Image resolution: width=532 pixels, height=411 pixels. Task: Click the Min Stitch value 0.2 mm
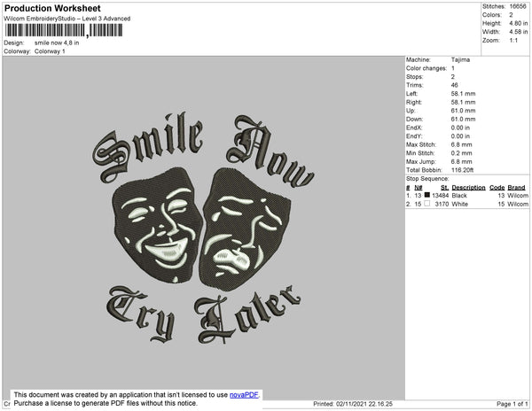coord(461,153)
